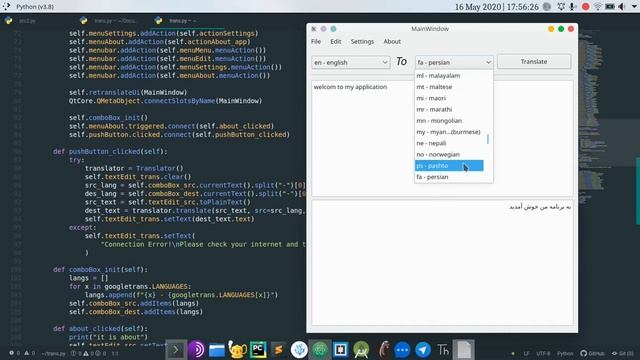Open the green globe dock icon

(x=320, y=350)
